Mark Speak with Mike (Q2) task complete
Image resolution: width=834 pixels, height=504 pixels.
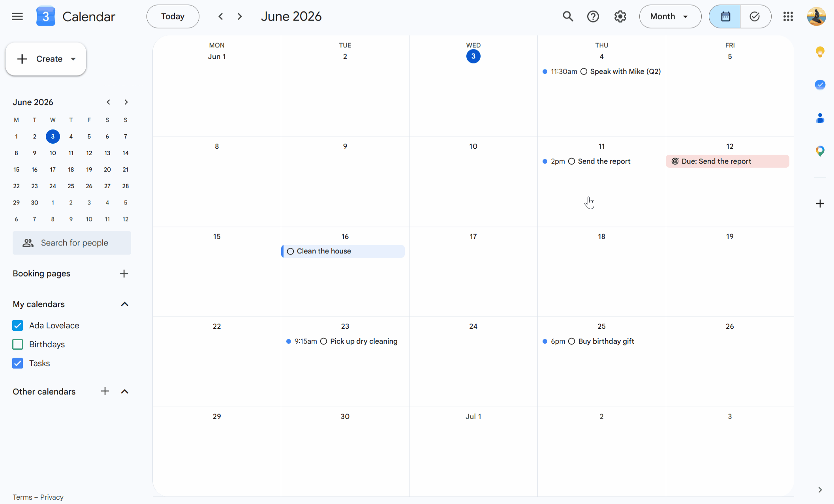584,71
